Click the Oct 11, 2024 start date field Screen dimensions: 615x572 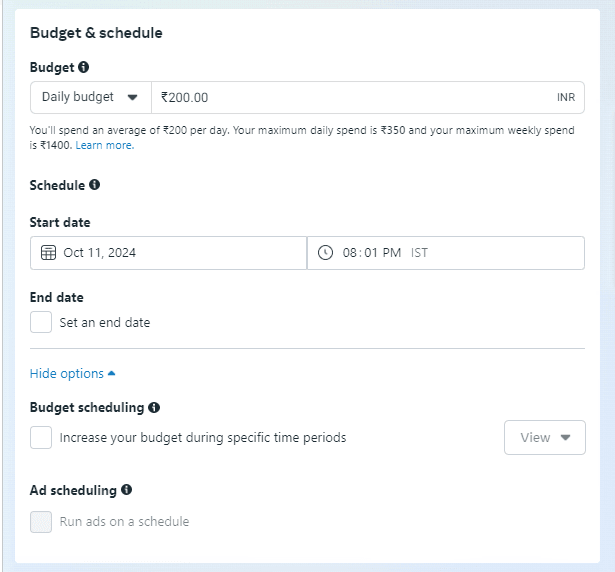pyautogui.click(x=168, y=253)
